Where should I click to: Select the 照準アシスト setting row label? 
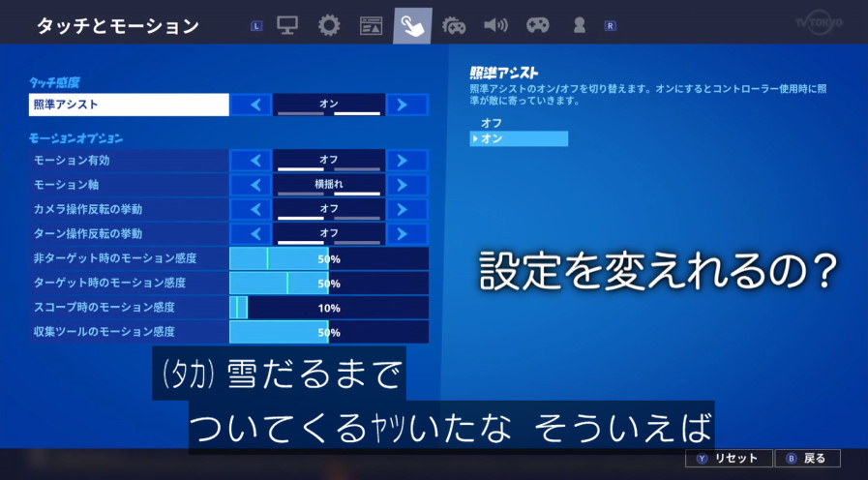[129, 105]
